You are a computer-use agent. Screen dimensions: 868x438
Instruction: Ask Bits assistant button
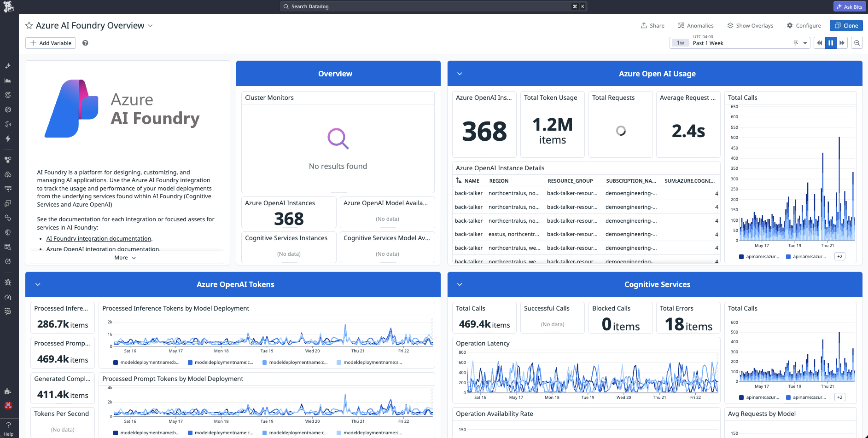[x=849, y=6]
